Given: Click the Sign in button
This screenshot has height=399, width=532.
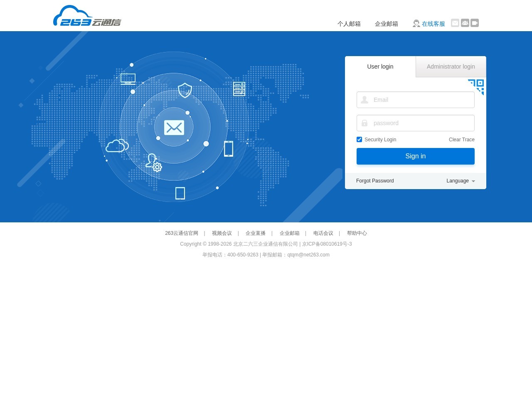Looking at the screenshot, I should click(415, 156).
